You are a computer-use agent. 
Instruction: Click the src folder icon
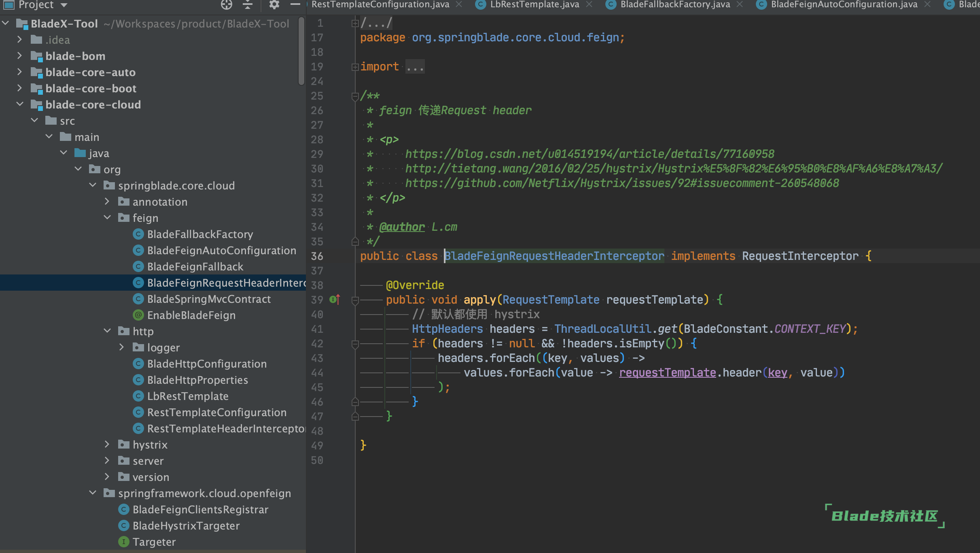tap(51, 120)
